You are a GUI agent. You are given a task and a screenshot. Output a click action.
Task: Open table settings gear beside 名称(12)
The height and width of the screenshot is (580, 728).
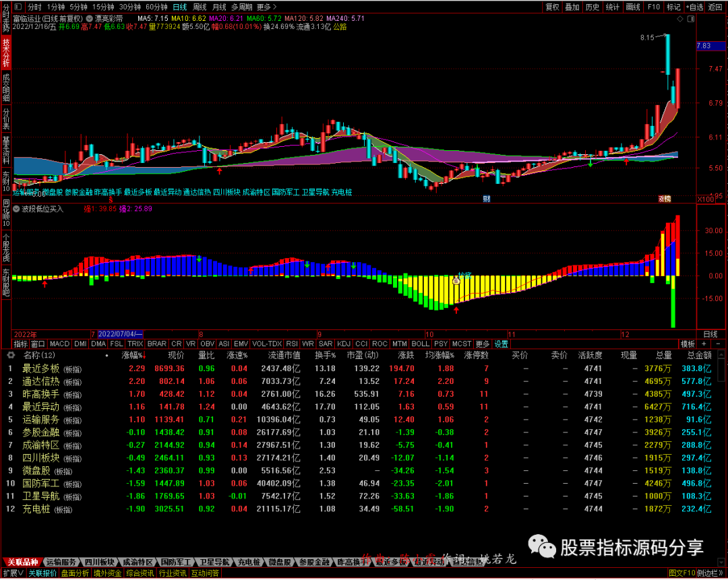tap(11, 355)
